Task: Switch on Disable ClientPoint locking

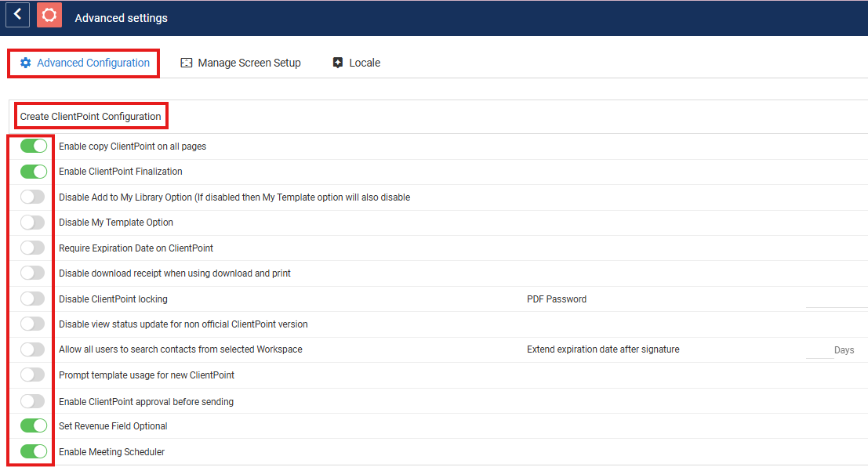Action: pos(33,299)
